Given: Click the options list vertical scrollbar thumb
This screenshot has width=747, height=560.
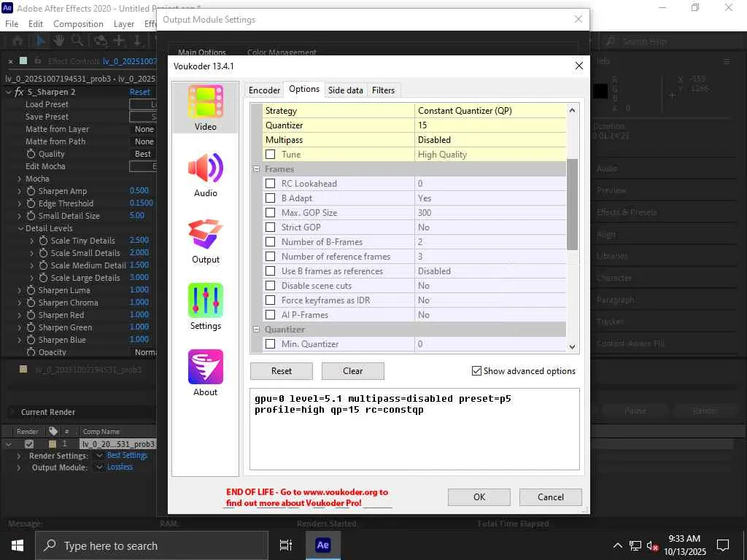Looking at the screenshot, I should tap(572, 204).
